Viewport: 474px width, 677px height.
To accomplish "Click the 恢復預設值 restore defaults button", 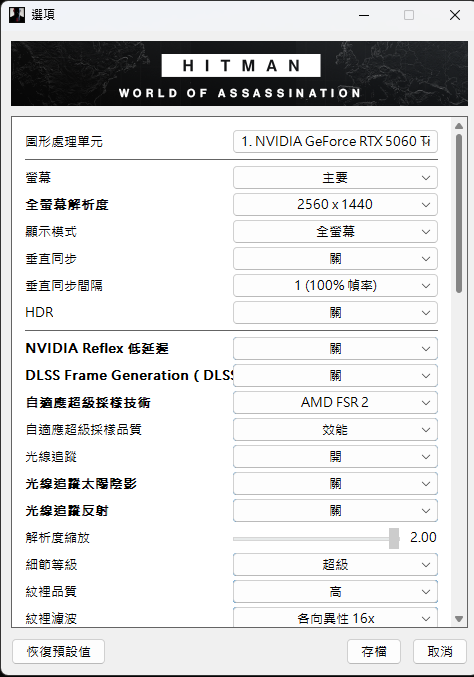I will pos(59,652).
